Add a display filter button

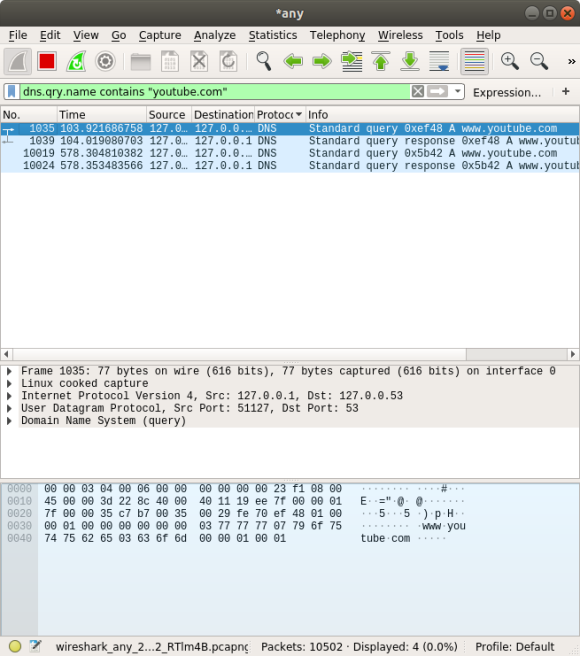[x=566, y=92]
